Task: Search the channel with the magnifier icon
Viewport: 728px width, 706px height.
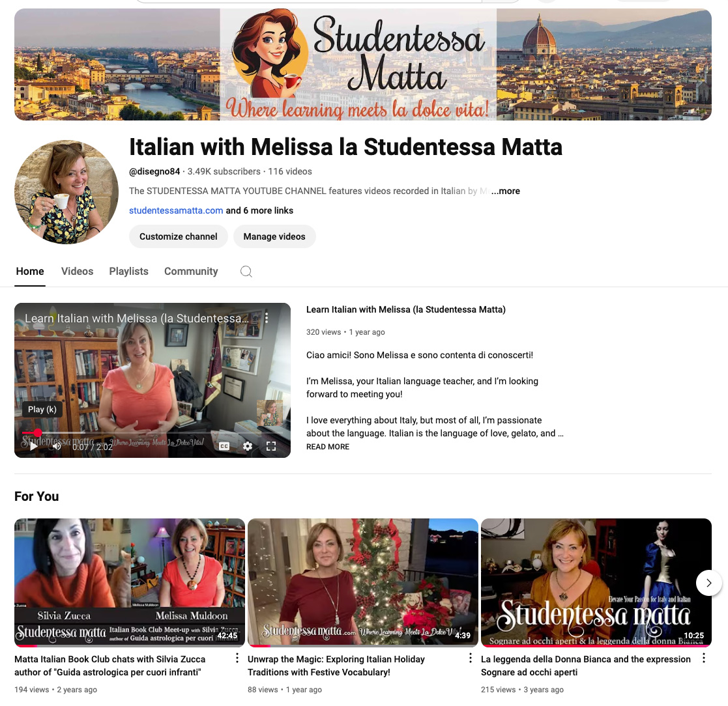Action: tap(246, 272)
